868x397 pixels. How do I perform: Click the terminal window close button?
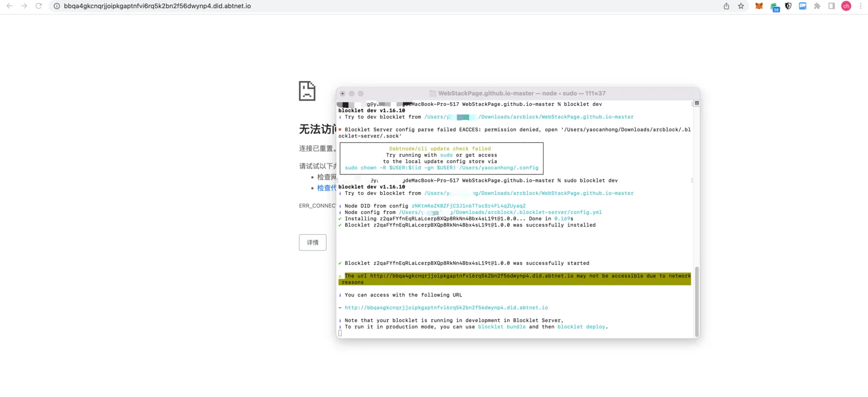(342, 93)
